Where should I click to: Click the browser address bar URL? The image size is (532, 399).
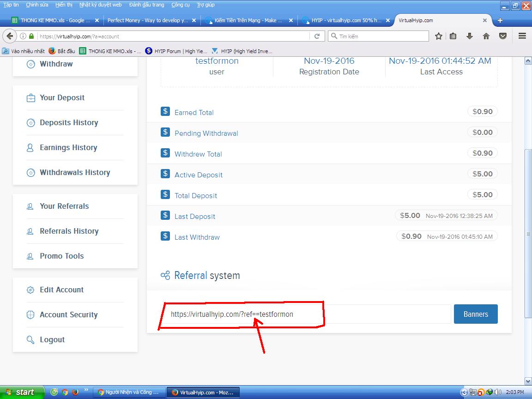(173, 36)
